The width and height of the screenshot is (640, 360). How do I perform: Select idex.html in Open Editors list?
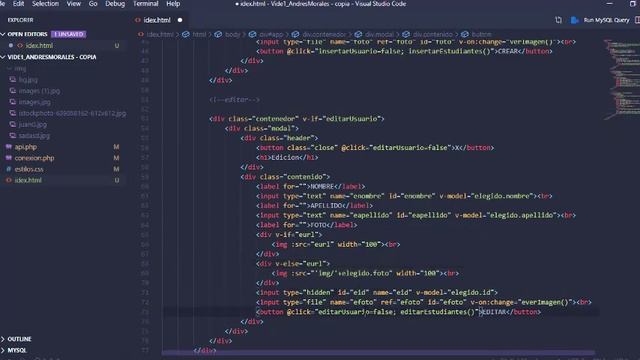39,46
